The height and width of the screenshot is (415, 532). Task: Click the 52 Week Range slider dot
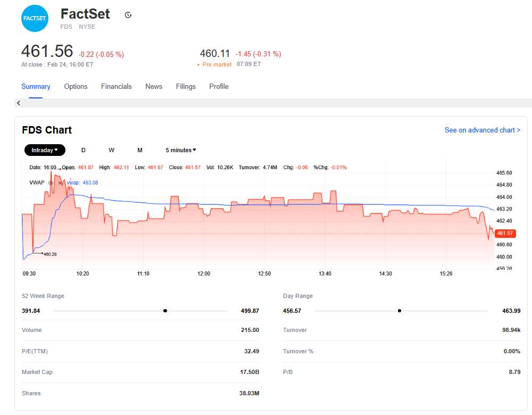point(165,311)
